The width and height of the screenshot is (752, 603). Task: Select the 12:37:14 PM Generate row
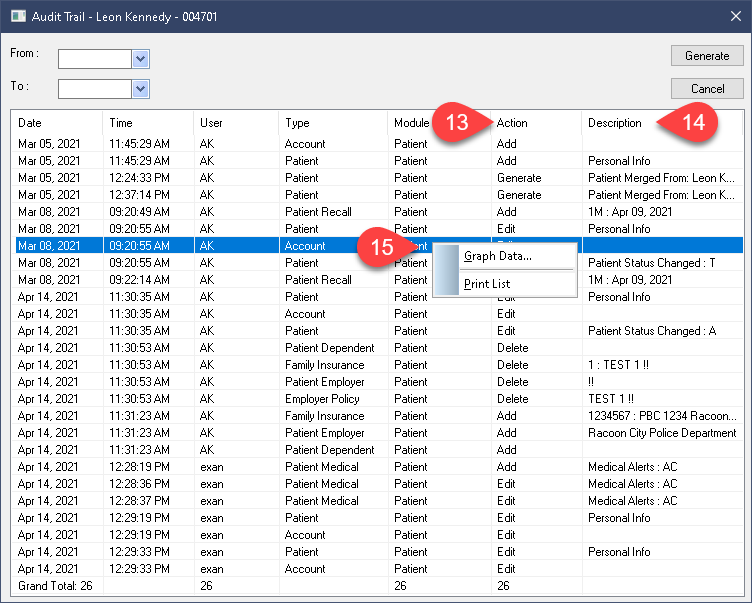(378, 195)
